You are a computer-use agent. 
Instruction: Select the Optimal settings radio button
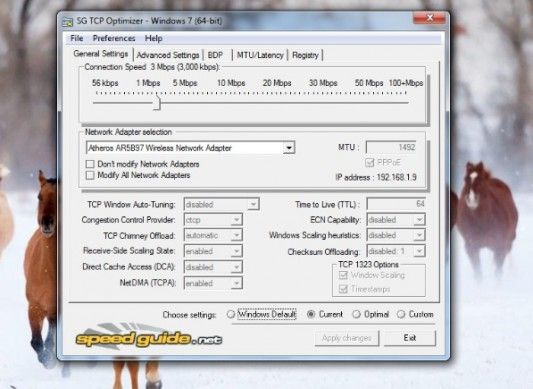pyautogui.click(x=356, y=314)
